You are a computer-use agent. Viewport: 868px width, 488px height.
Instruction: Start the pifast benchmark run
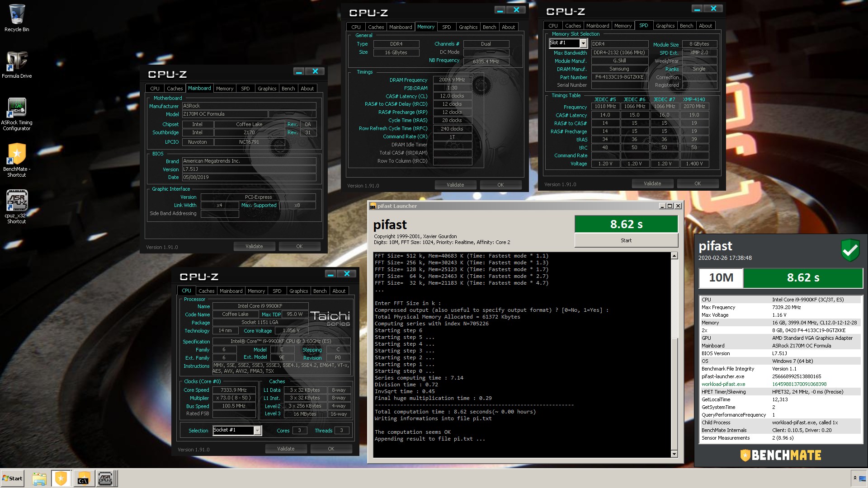click(x=626, y=240)
